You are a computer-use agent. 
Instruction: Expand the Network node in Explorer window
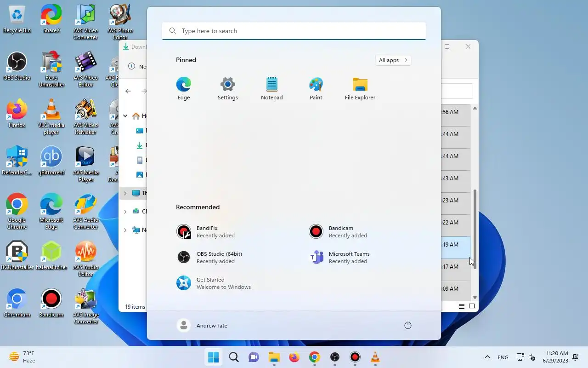click(125, 230)
